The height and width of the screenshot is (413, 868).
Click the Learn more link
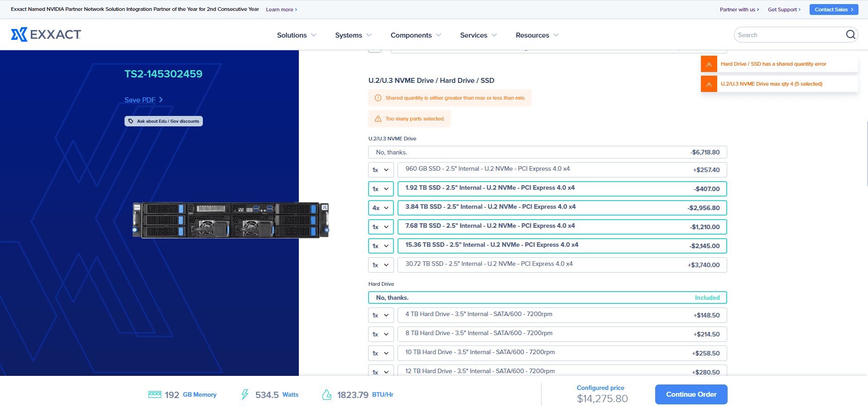(x=282, y=10)
